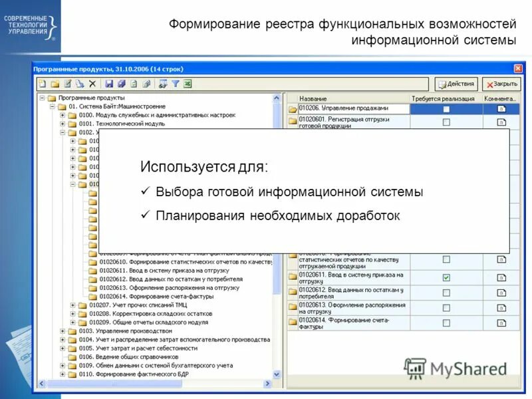The height and width of the screenshot is (399, 532).
Task: Uncheck the box for 01020611 row
Action: coord(446,277)
